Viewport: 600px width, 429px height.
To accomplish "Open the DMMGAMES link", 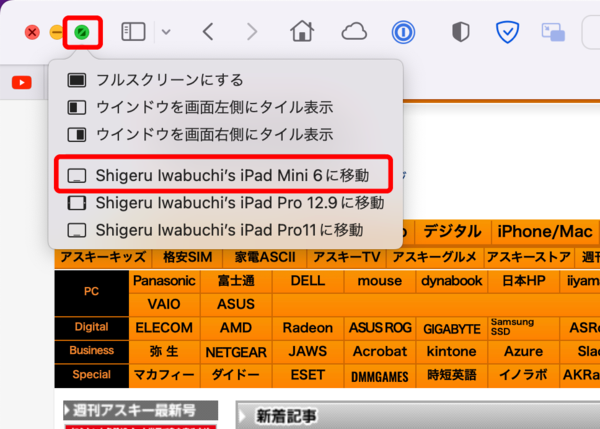I will pyautogui.click(x=380, y=377).
